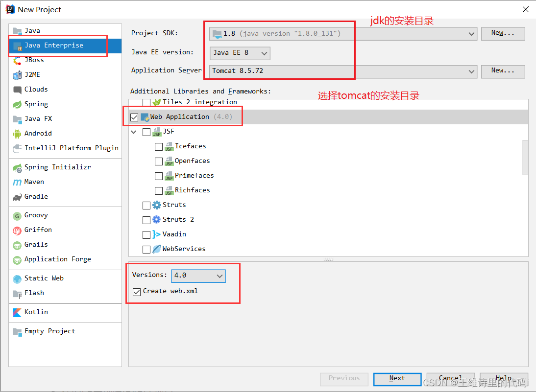Image resolution: width=536 pixels, height=392 pixels.
Task: Click the Flash folder icon
Action: coord(17,293)
